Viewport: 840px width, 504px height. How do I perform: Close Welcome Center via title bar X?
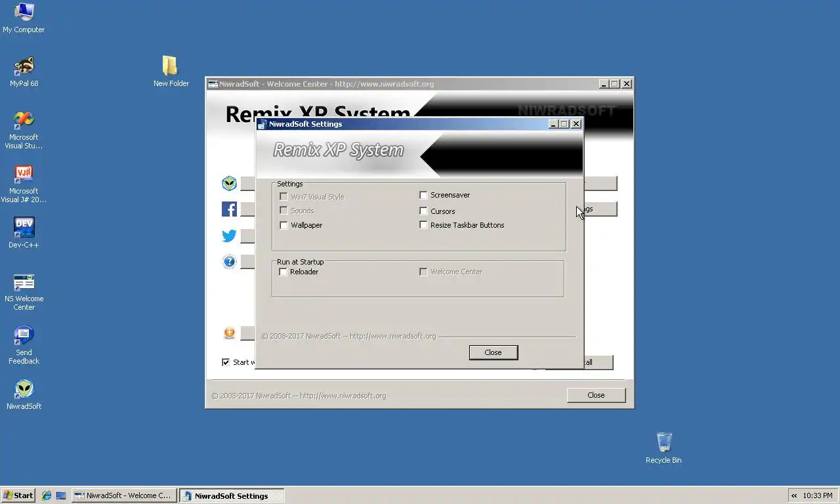(627, 84)
